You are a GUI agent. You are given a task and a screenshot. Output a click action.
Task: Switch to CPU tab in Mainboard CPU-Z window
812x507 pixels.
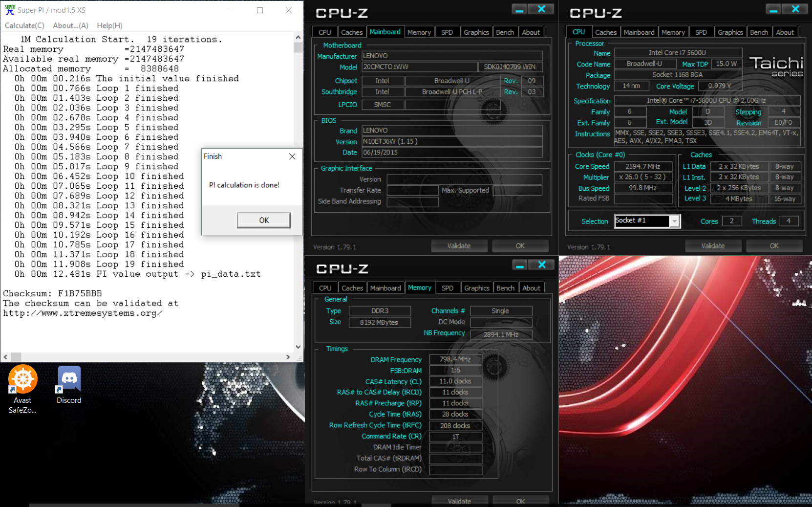(324, 32)
